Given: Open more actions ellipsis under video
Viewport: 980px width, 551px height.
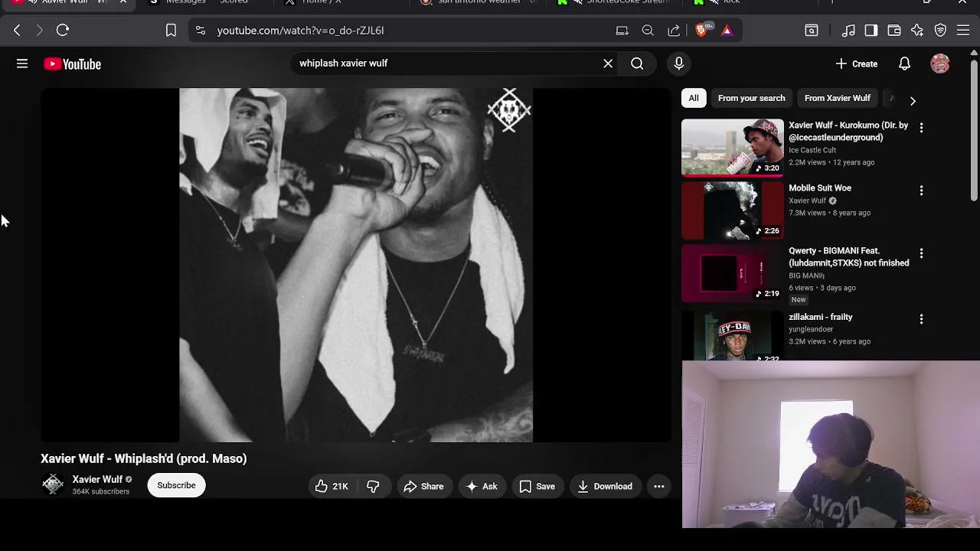Looking at the screenshot, I should 658,486.
